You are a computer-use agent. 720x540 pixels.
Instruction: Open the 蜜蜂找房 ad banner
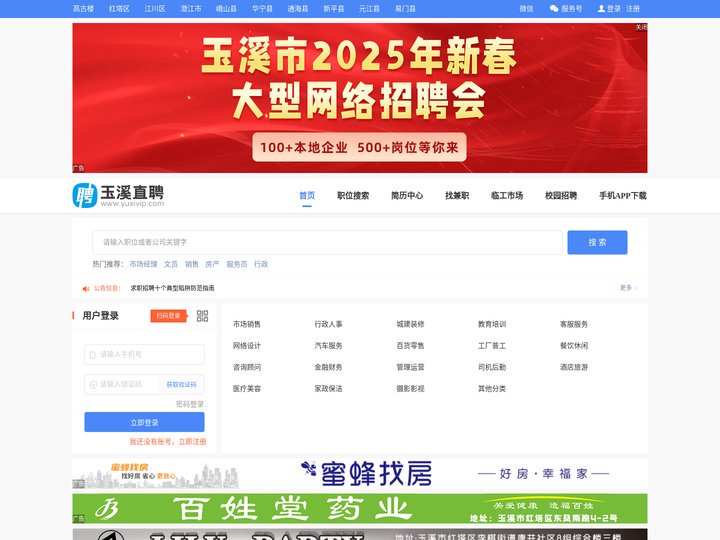coord(360,474)
